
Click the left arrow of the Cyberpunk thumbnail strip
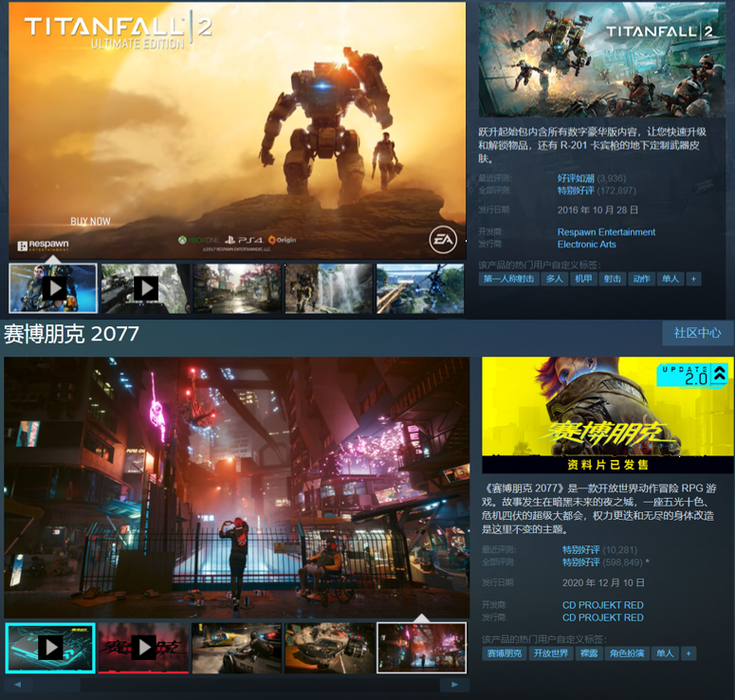point(18,685)
